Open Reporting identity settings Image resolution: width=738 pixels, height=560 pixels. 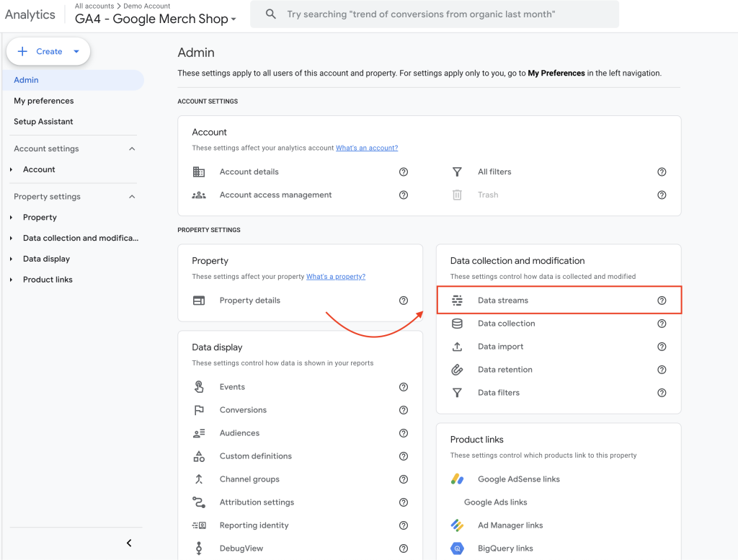[254, 525]
